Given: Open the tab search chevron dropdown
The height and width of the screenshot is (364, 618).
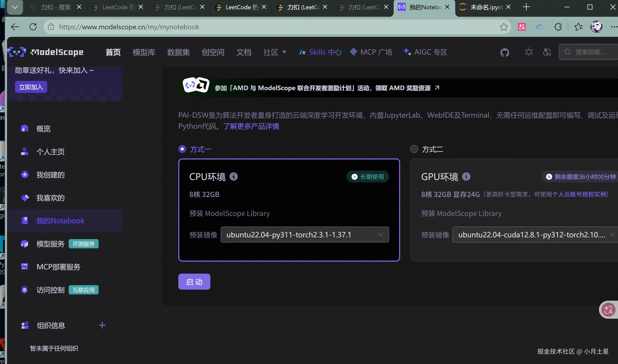Looking at the screenshot, I should 15,7.
